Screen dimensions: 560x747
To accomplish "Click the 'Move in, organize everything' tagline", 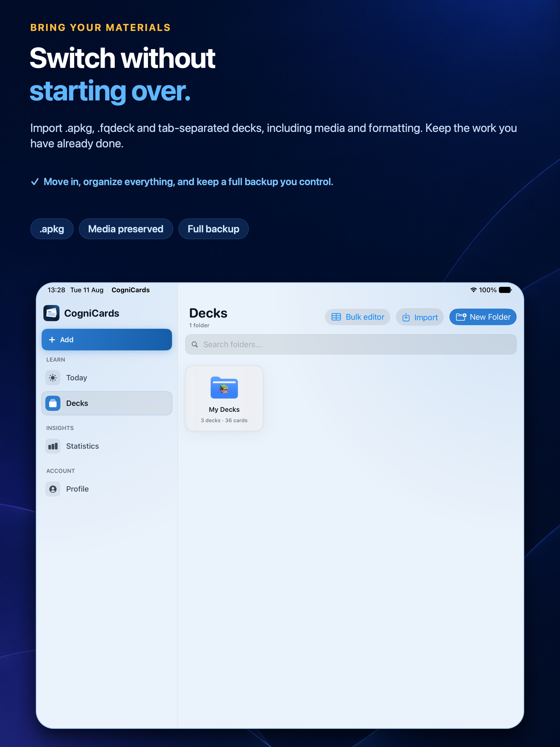I will pos(188,182).
